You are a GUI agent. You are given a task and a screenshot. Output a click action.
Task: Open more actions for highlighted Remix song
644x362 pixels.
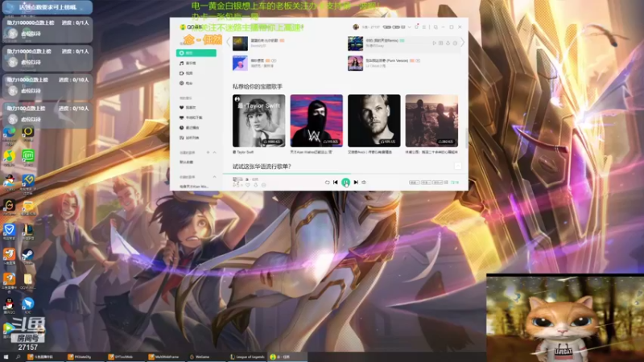[455, 43]
